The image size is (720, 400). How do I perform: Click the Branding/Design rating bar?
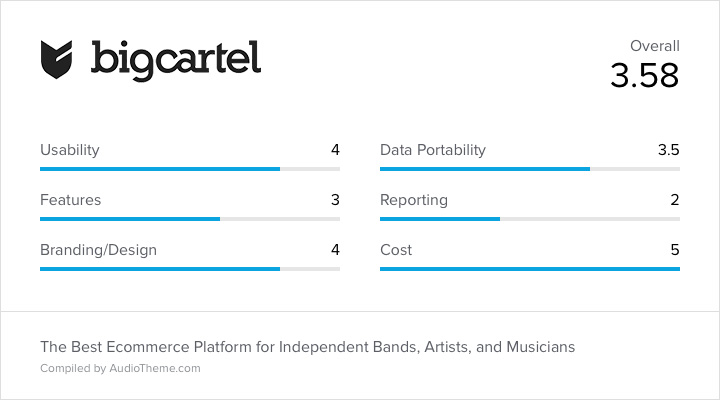[x=190, y=269]
